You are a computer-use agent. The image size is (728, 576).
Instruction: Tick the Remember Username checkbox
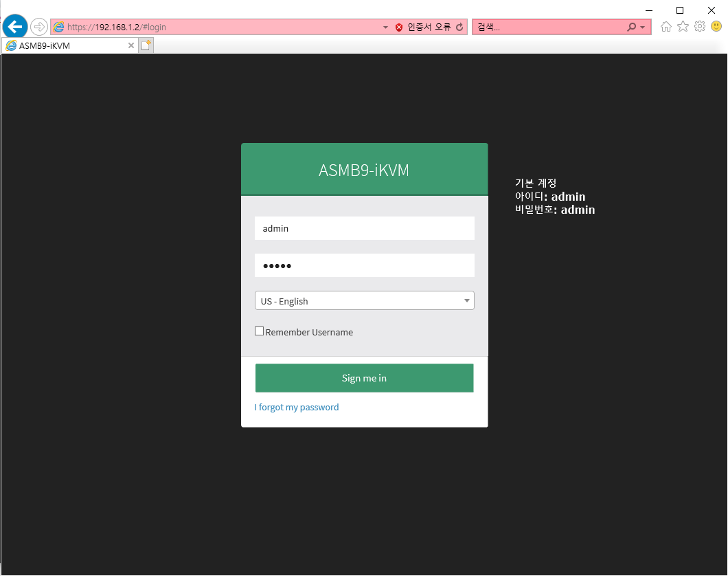point(259,331)
